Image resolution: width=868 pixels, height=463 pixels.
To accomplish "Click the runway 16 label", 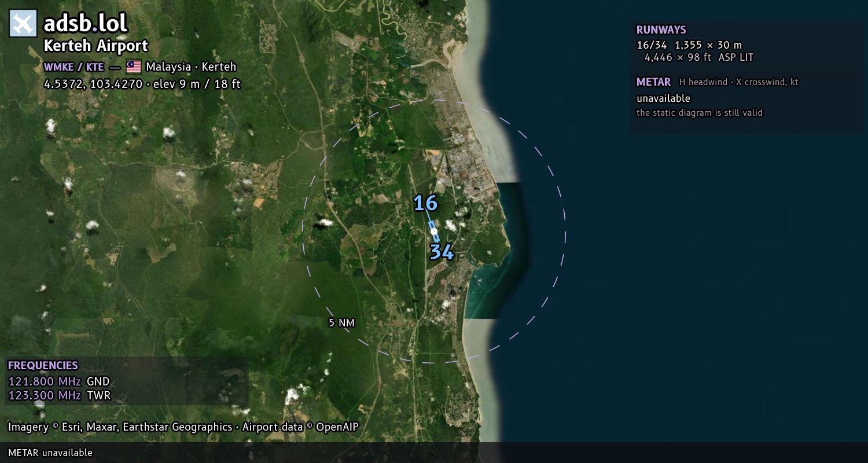I will [x=425, y=204].
